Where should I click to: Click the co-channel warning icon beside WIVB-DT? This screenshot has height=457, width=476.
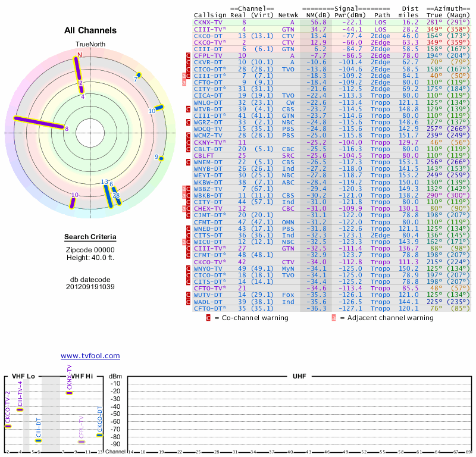(189, 109)
